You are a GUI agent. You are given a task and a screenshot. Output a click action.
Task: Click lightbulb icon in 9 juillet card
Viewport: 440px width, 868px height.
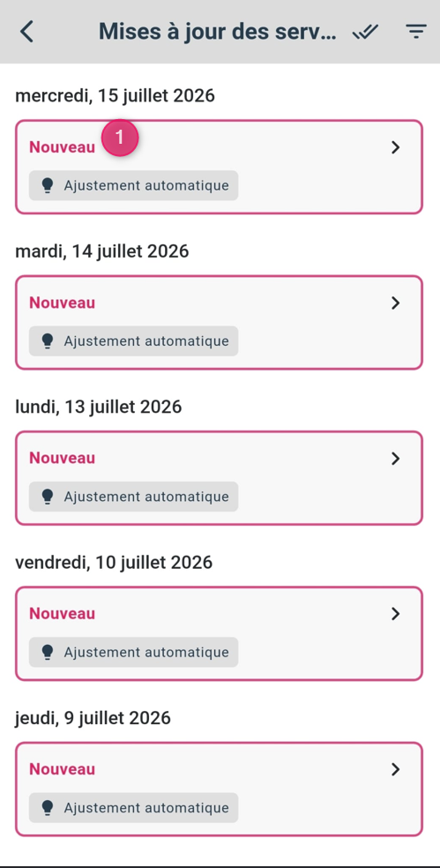48,808
